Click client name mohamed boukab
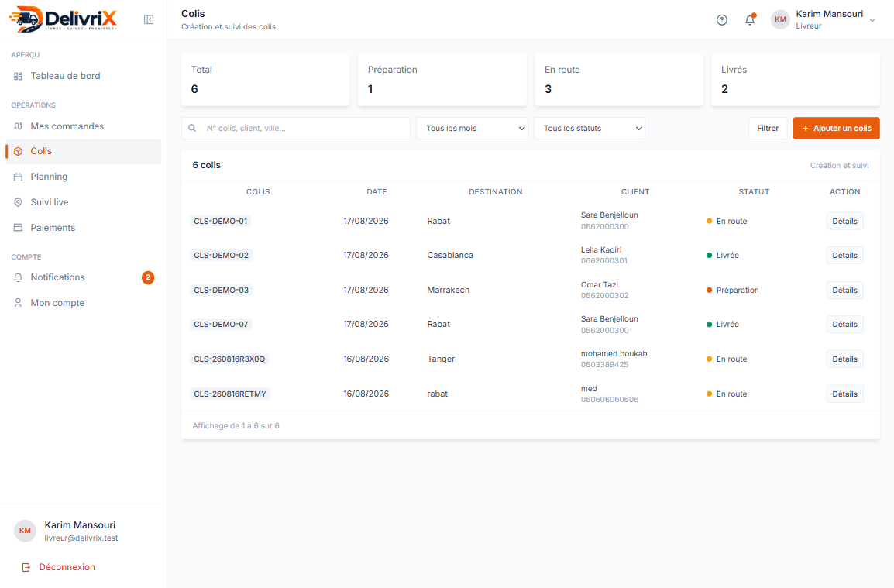 [x=614, y=353]
